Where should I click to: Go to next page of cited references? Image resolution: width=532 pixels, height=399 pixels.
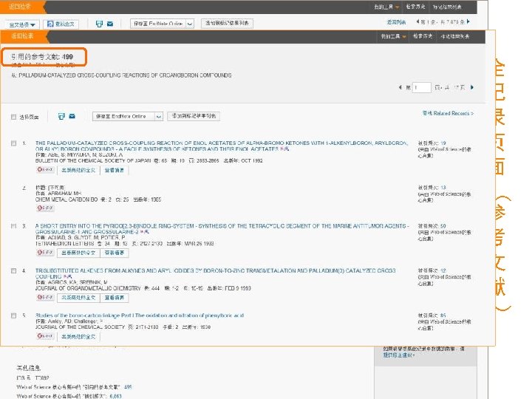coord(472,87)
